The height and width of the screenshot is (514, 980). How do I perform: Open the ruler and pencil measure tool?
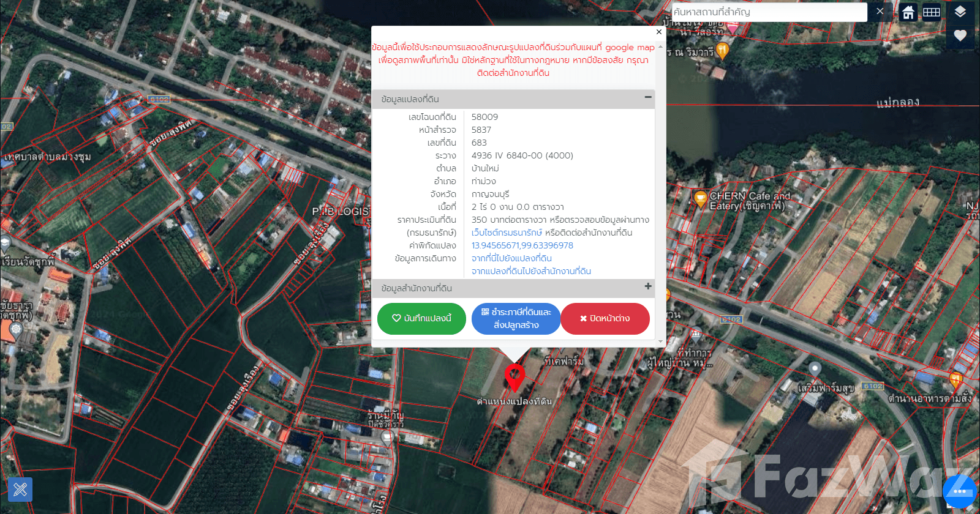(20, 490)
